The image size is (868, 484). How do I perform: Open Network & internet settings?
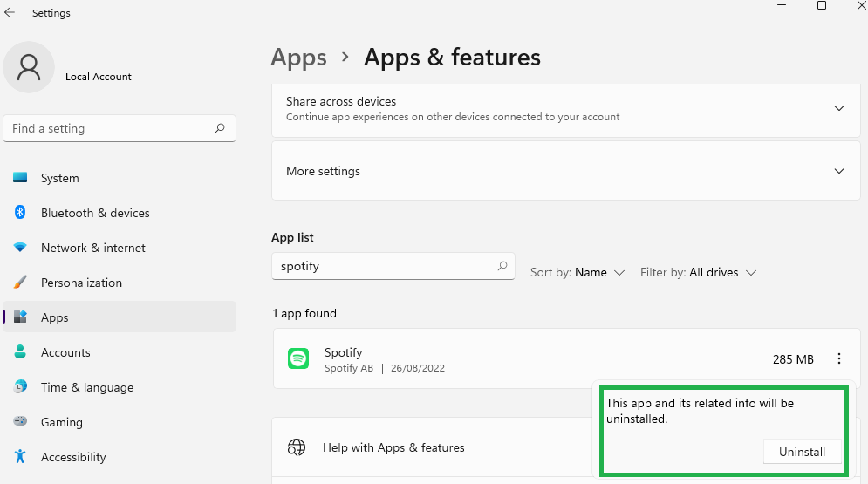(x=120, y=248)
